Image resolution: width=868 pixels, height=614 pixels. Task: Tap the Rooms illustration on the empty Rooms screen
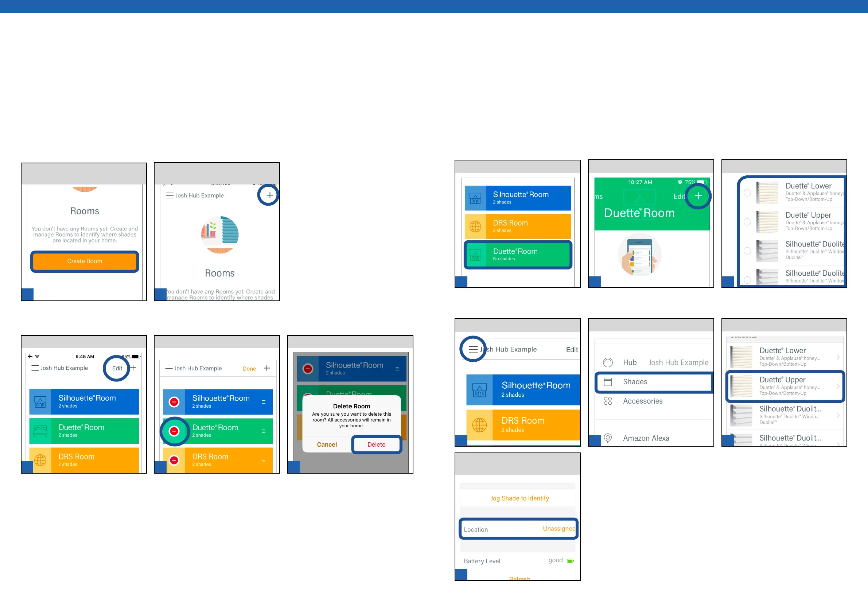pos(220,235)
